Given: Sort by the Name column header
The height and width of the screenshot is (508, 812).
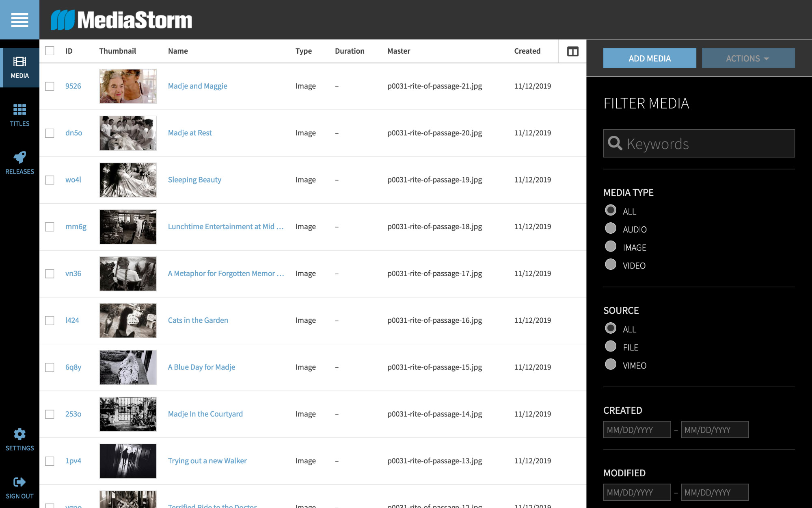Looking at the screenshot, I should point(178,51).
